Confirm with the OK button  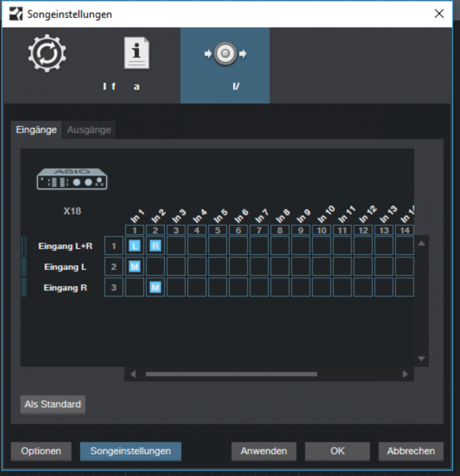338,451
